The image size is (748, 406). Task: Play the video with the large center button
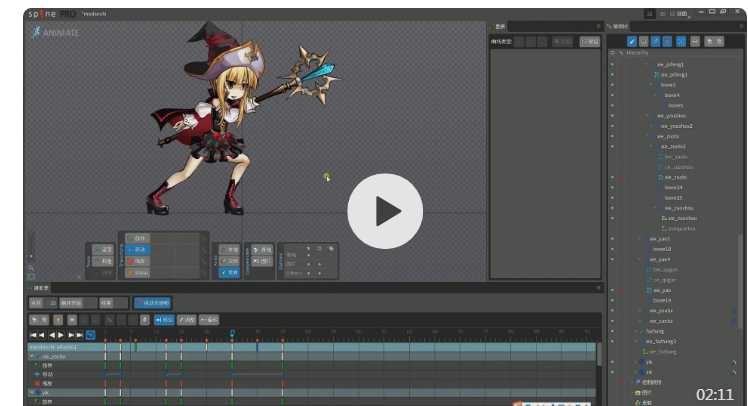tap(385, 211)
